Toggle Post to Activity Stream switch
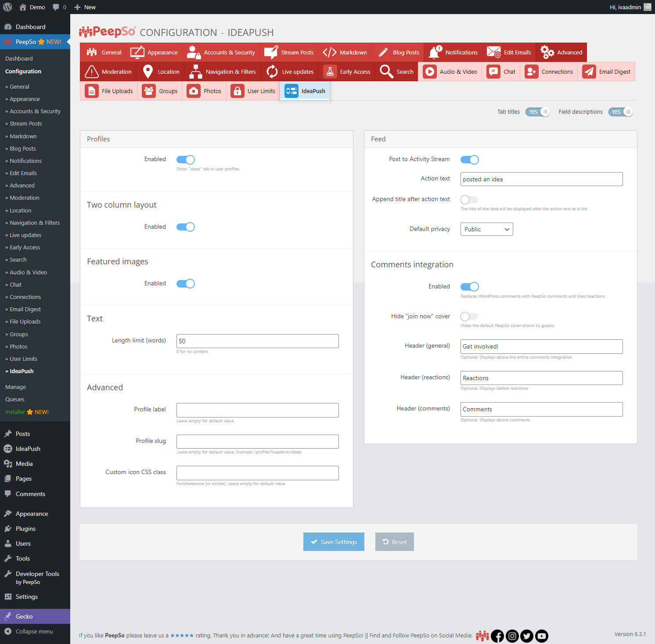The image size is (655, 644). [469, 159]
